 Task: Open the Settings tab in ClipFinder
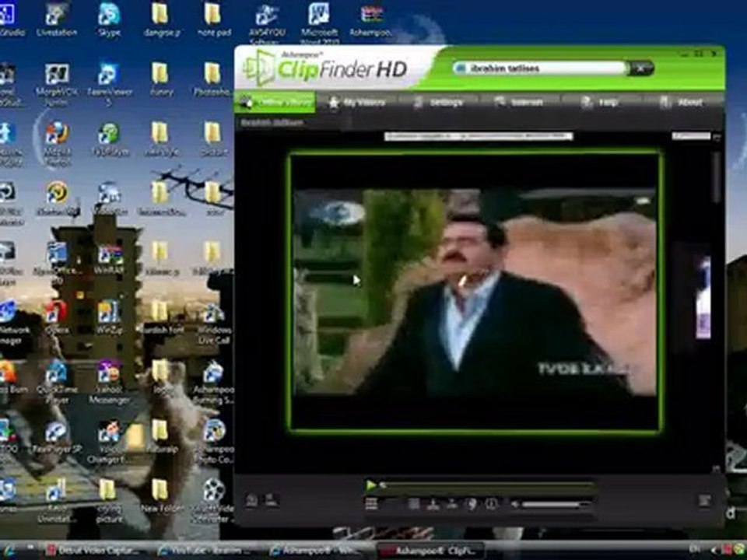click(x=438, y=102)
